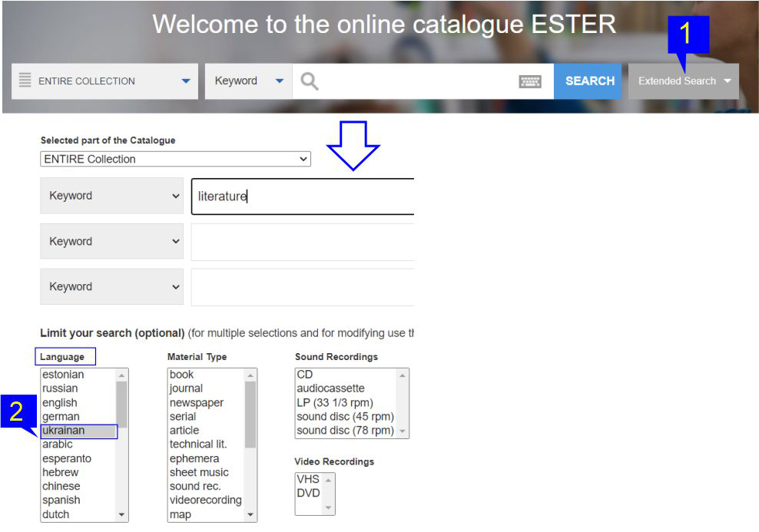Image resolution: width=759 pixels, height=532 pixels.
Task: Select 'sound rec.' in the Material Type list
Action: [x=195, y=487]
